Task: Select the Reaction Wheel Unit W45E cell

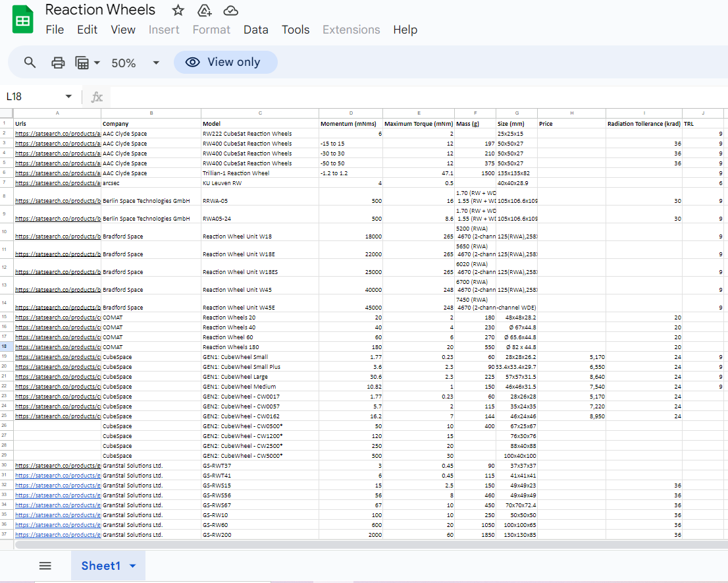Action: [260, 303]
